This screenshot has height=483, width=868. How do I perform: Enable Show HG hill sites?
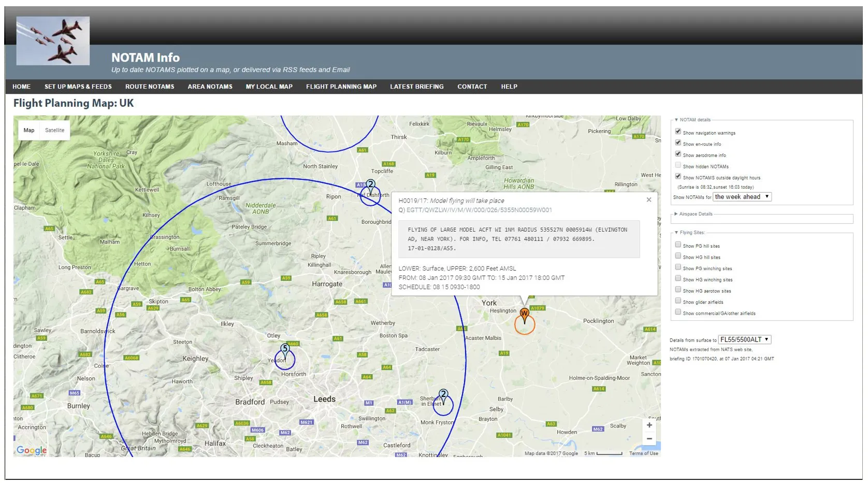pyautogui.click(x=678, y=256)
